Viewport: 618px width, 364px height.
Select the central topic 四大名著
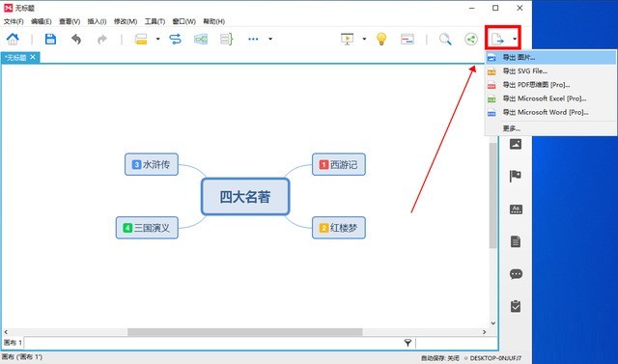point(245,197)
